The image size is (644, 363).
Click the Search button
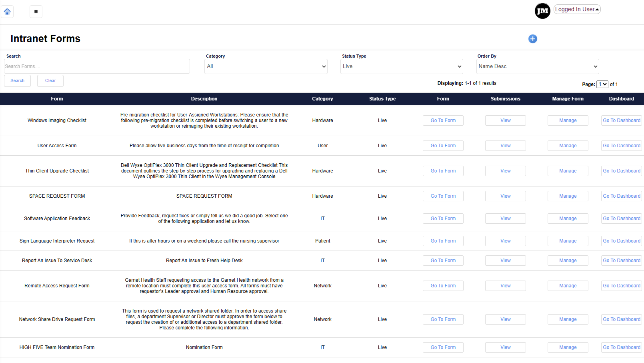pos(17,81)
